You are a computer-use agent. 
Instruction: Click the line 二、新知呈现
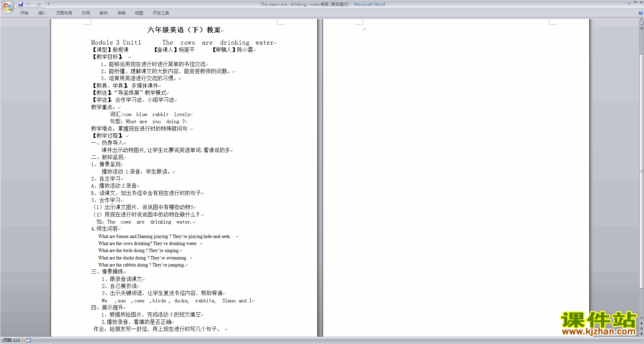pyautogui.click(x=107, y=157)
